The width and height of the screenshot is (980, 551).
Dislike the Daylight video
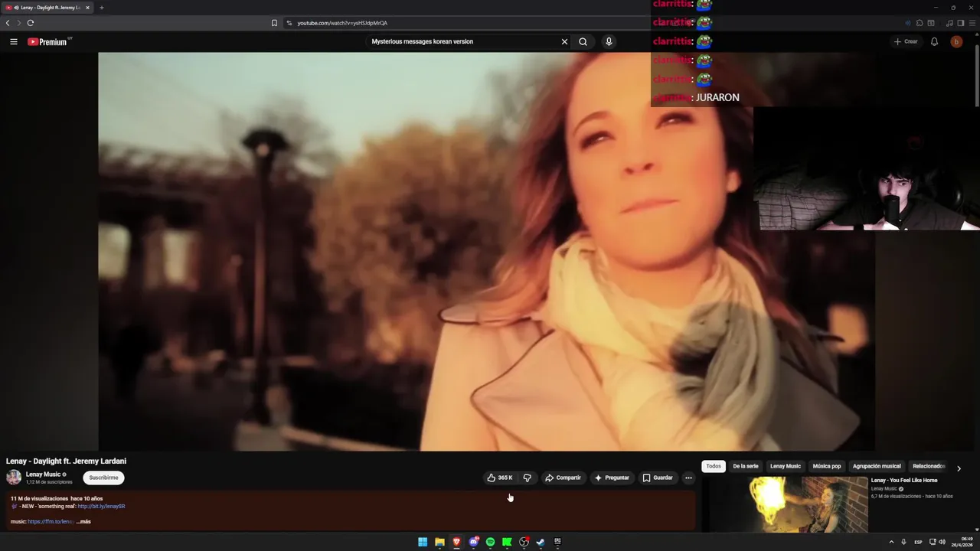coord(527,478)
